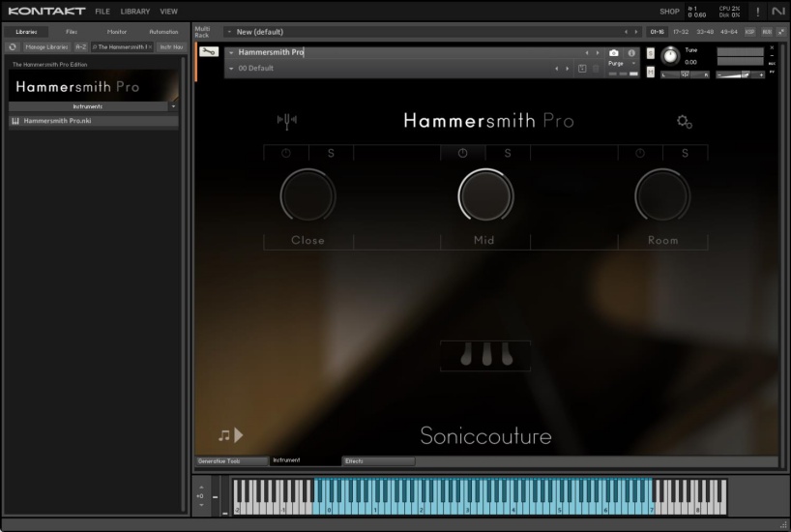Expand the Instruments dropdown in library
The image size is (791, 532).
click(173, 106)
